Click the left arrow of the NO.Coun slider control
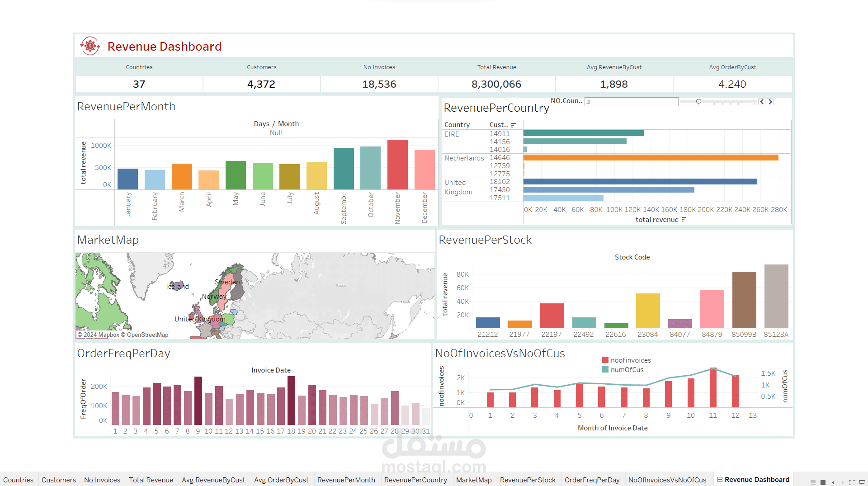 [761, 102]
